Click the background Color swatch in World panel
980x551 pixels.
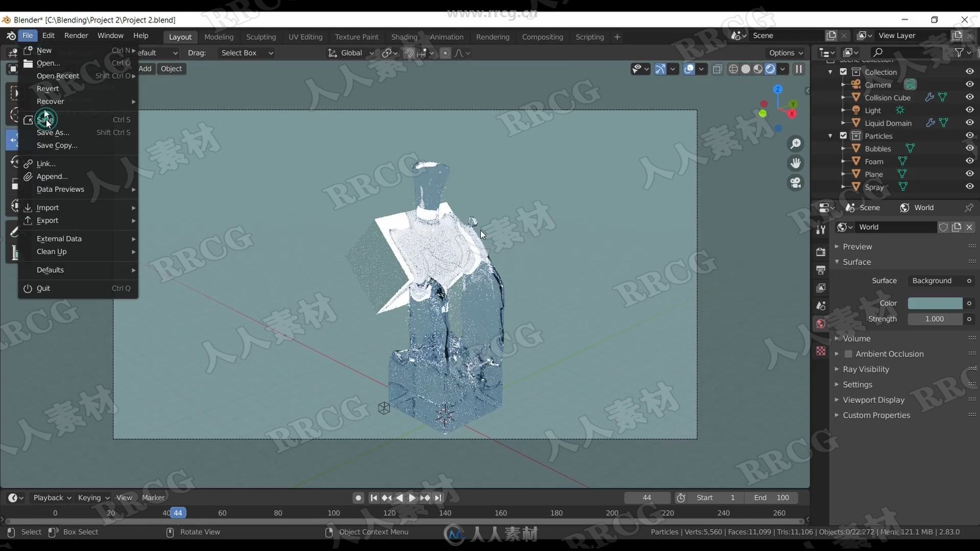tap(936, 303)
